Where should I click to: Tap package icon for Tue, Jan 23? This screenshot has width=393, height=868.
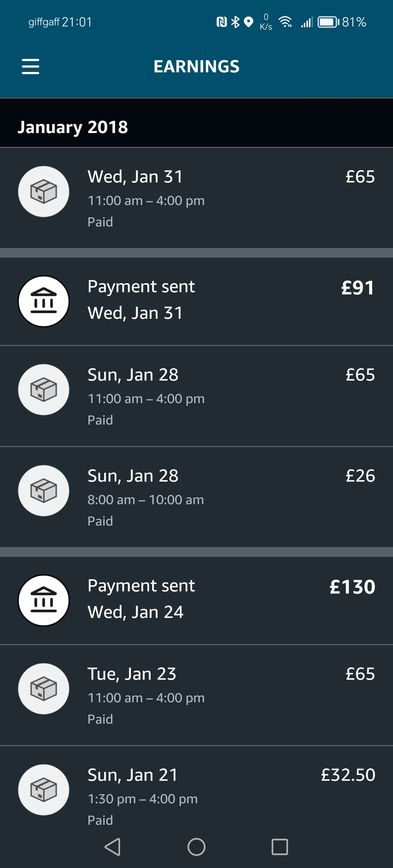(x=44, y=689)
